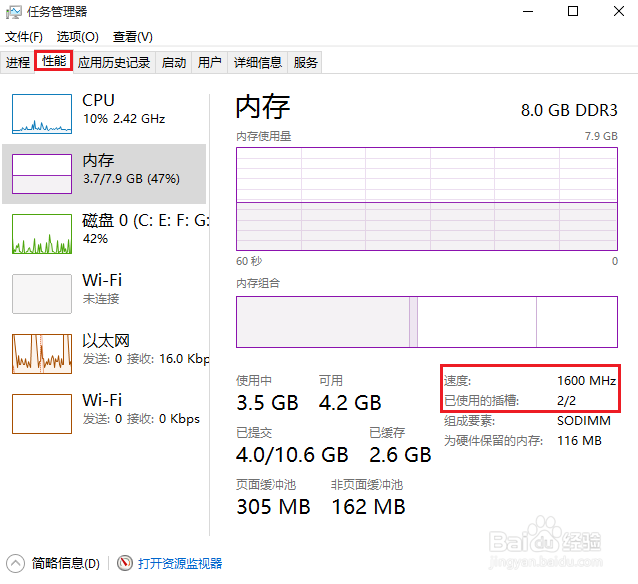Screen dimensions: 638x584
Task: Click the resource monitor gauge icon
Action: 125,564
